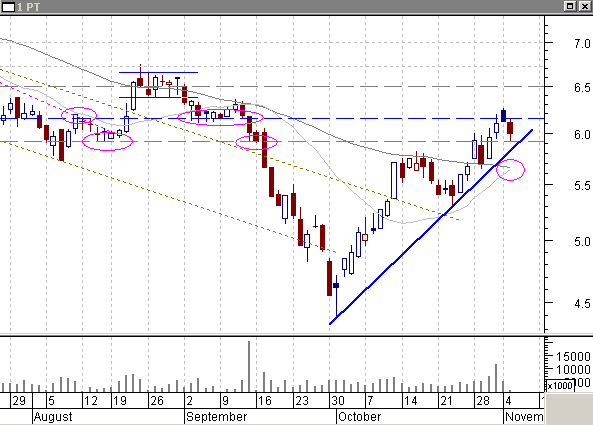Select the magenta ellipse near the November moving averages
Screen dimensions: 593x425
click(510, 170)
